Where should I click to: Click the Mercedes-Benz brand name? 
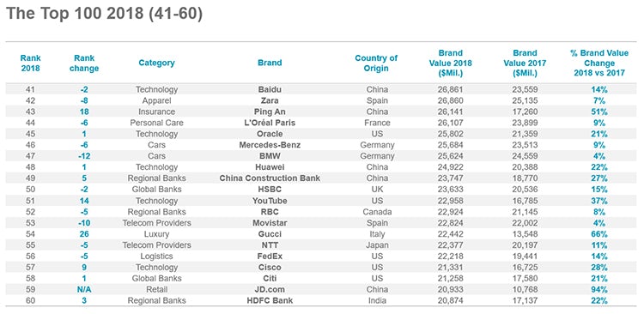click(270, 145)
